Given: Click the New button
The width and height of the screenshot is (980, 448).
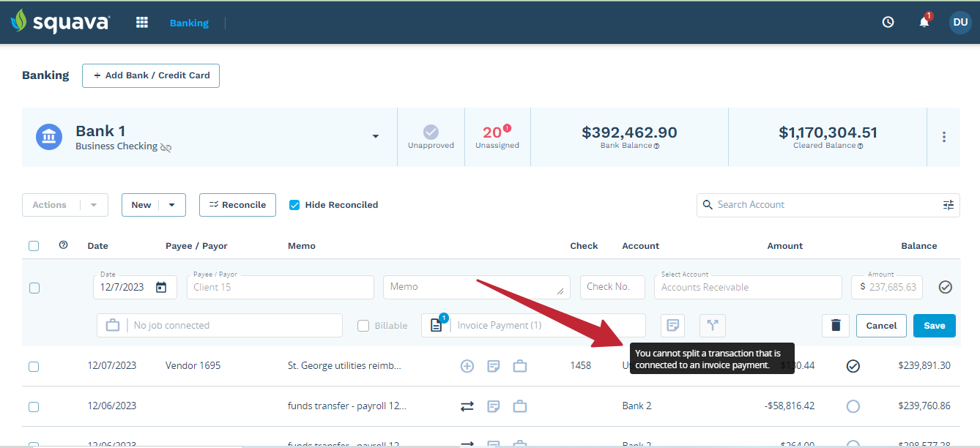Looking at the screenshot, I should pyautogui.click(x=141, y=205).
